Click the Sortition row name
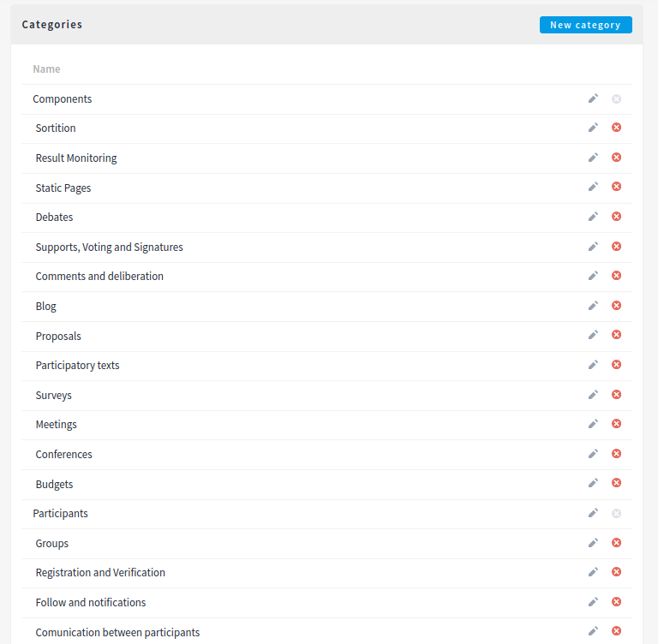The width and height of the screenshot is (658, 644). click(x=56, y=128)
